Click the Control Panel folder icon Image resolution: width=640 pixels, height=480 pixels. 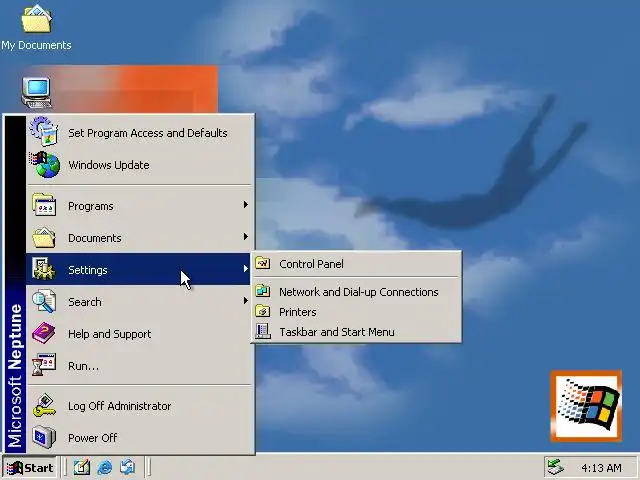tap(263, 263)
